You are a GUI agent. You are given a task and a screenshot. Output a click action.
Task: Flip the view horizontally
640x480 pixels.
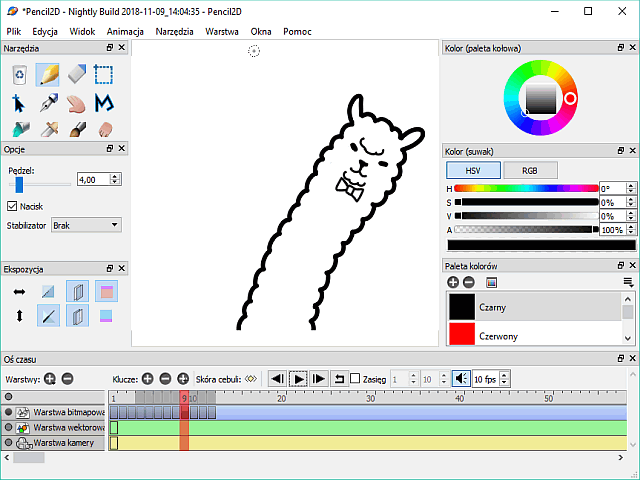[19, 291]
